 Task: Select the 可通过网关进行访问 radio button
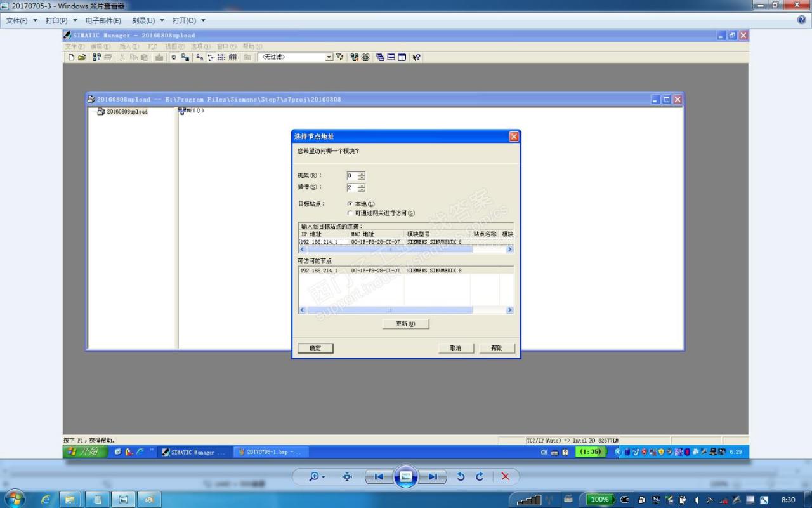click(x=350, y=213)
